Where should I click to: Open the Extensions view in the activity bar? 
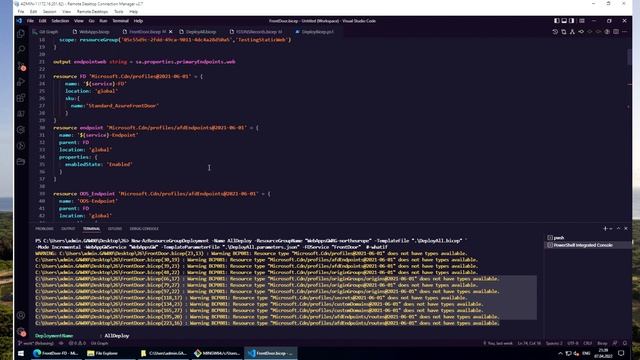click(21, 98)
